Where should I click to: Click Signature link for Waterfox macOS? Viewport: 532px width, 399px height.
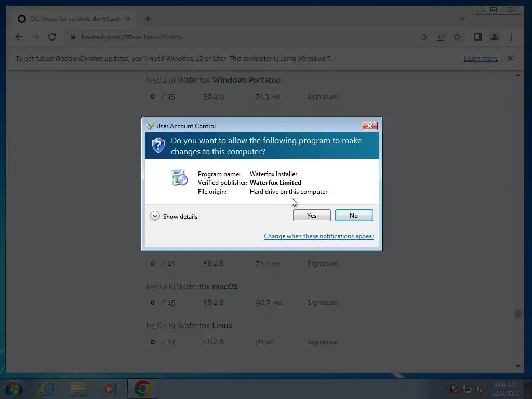(322, 303)
